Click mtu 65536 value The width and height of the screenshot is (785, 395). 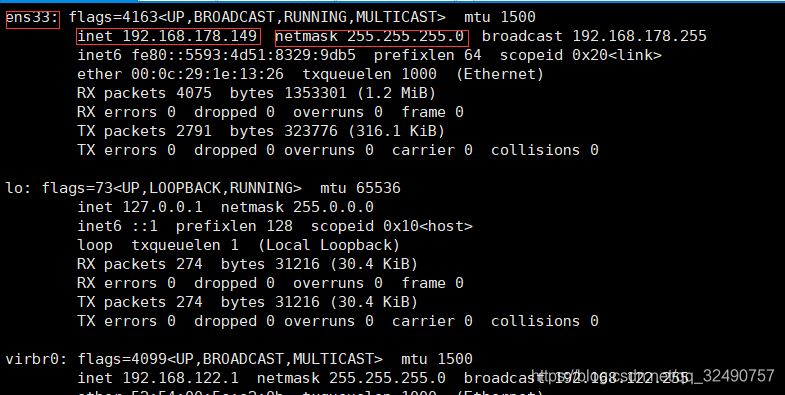point(360,188)
